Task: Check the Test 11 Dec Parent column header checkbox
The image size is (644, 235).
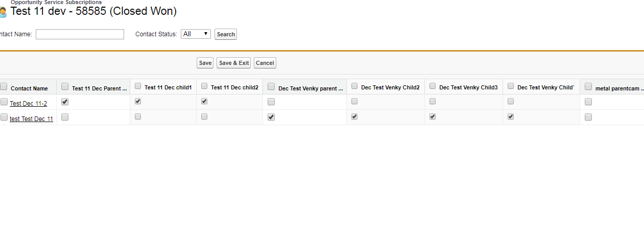Action: (x=65, y=87)
